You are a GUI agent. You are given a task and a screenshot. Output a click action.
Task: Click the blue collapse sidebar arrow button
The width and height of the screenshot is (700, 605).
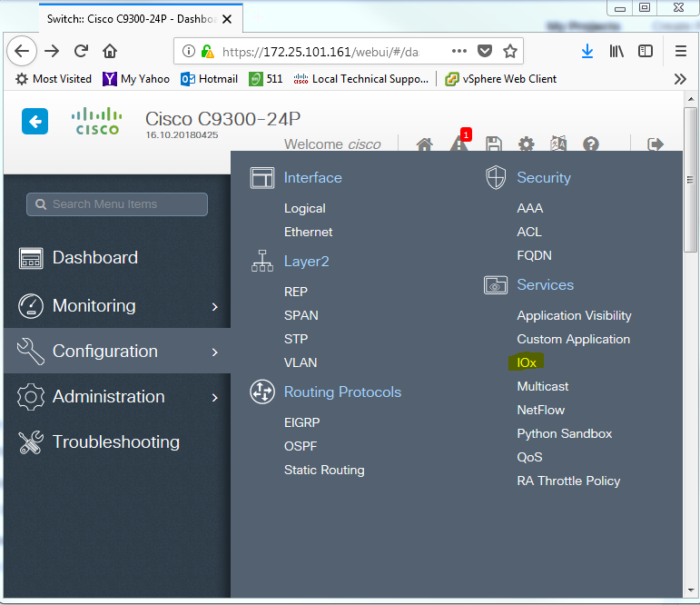[x=35, y=121]
